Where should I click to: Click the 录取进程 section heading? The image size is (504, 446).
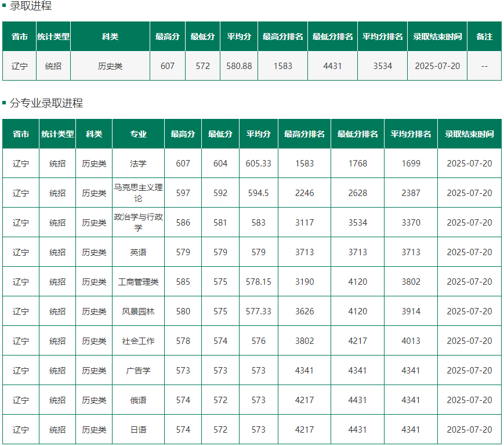(x=31, y=5)
